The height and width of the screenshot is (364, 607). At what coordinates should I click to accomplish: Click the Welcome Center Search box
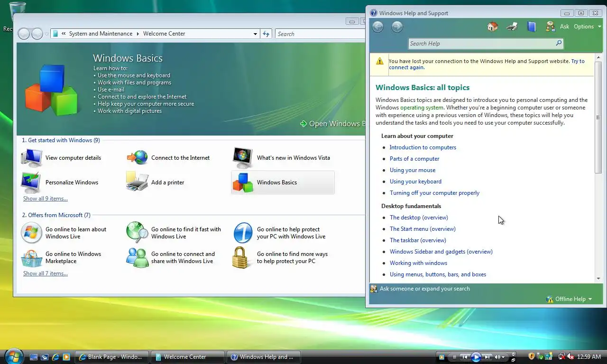point(320,34)
